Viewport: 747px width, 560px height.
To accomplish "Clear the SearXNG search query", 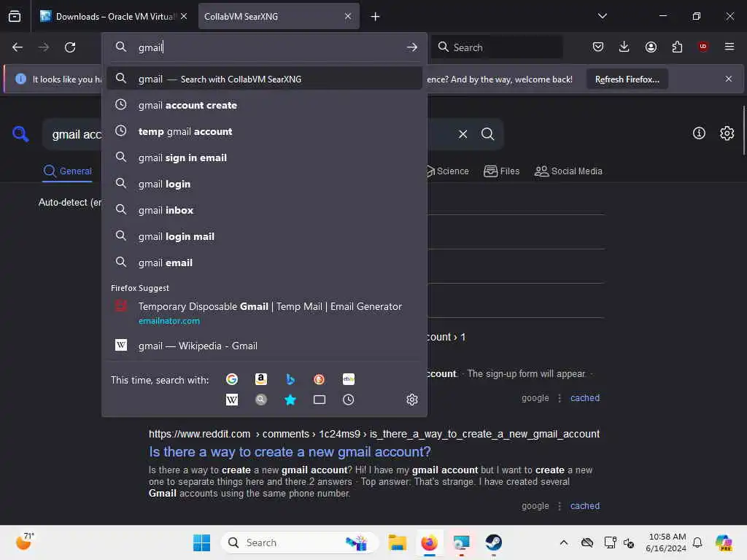I will pos(462,134).
